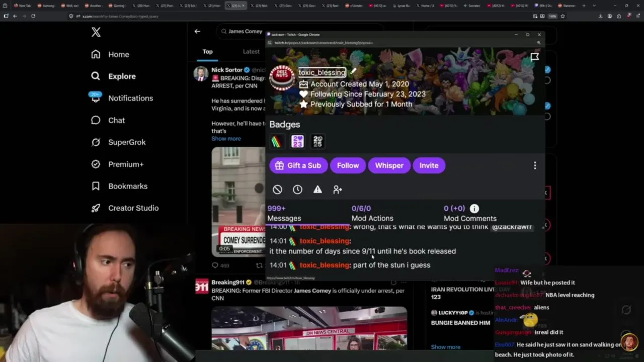Open Breaking911 profile avatar

[x=202, y=286]
